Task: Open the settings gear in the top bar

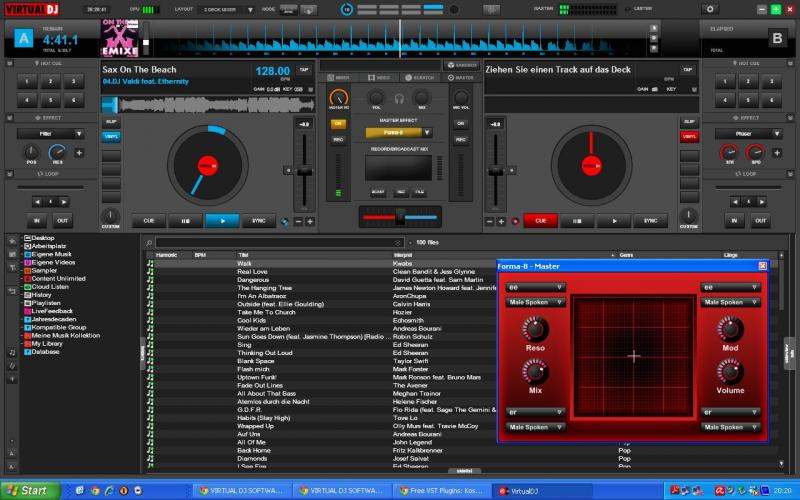Action: pos(710,9)
